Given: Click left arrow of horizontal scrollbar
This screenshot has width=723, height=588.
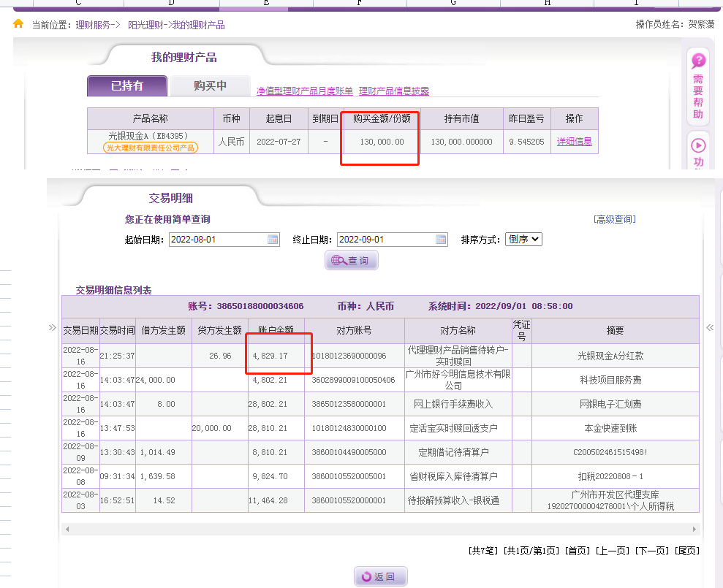Looking at the screenshot, I should coord(67,529).
